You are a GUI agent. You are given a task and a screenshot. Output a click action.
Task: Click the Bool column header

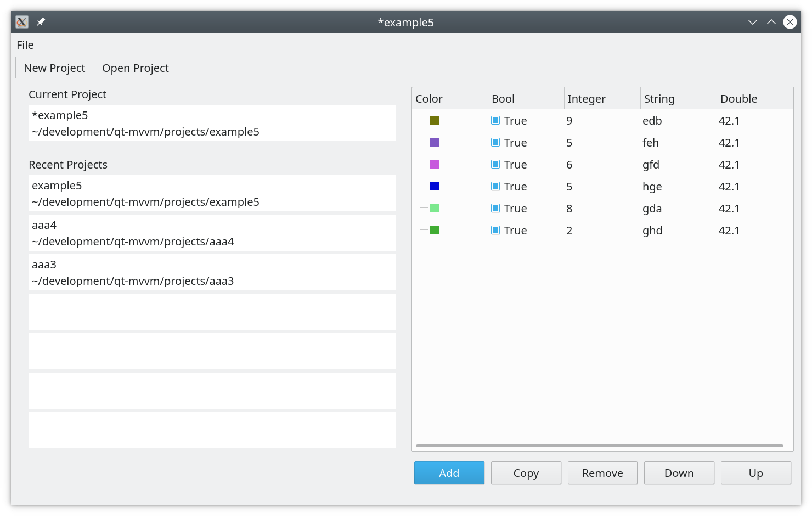[x=526, y=99]
